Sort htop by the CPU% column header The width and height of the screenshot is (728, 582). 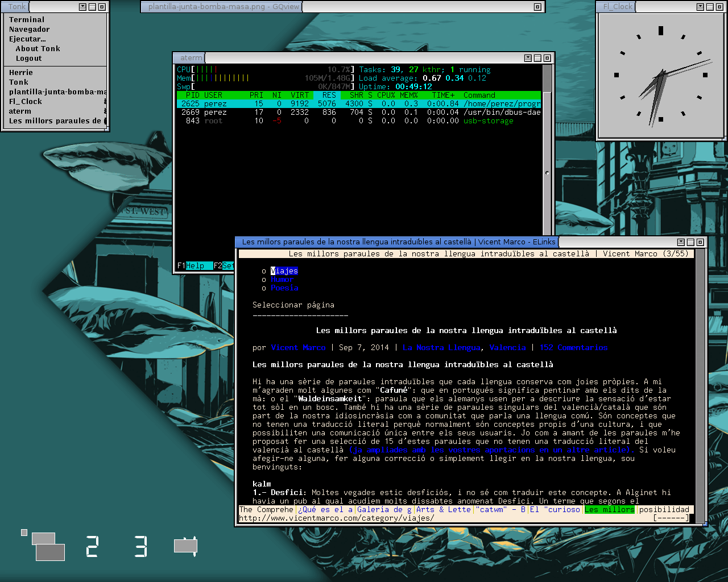386,95
